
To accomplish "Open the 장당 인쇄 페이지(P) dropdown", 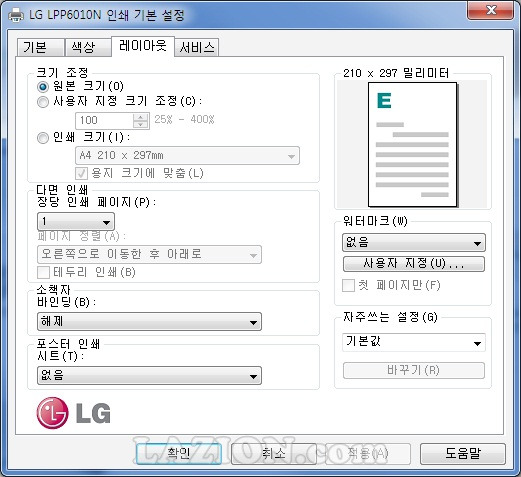I will pyautogui.click(x=76, y=222).
